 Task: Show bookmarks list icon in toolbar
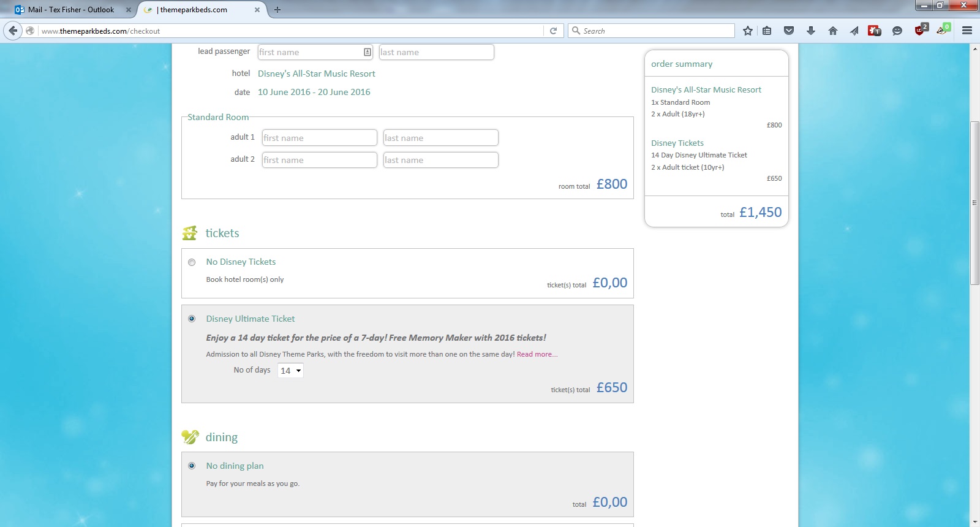[767, 31]
